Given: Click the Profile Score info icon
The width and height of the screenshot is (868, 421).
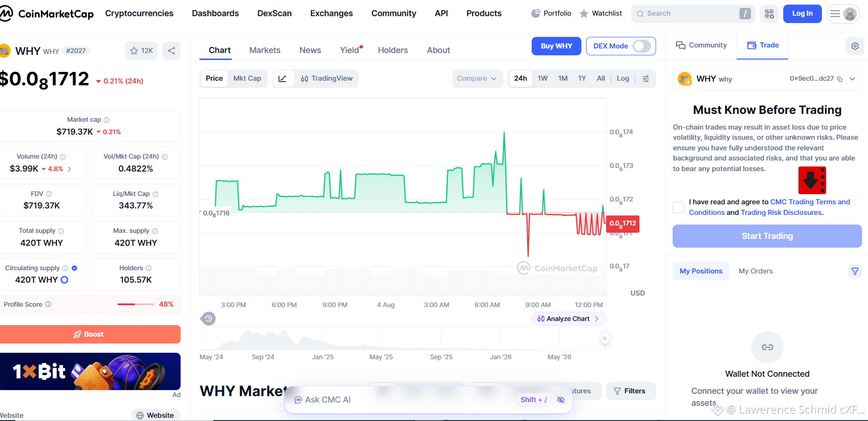Looking at the screenshot, I should pos(48,304).
